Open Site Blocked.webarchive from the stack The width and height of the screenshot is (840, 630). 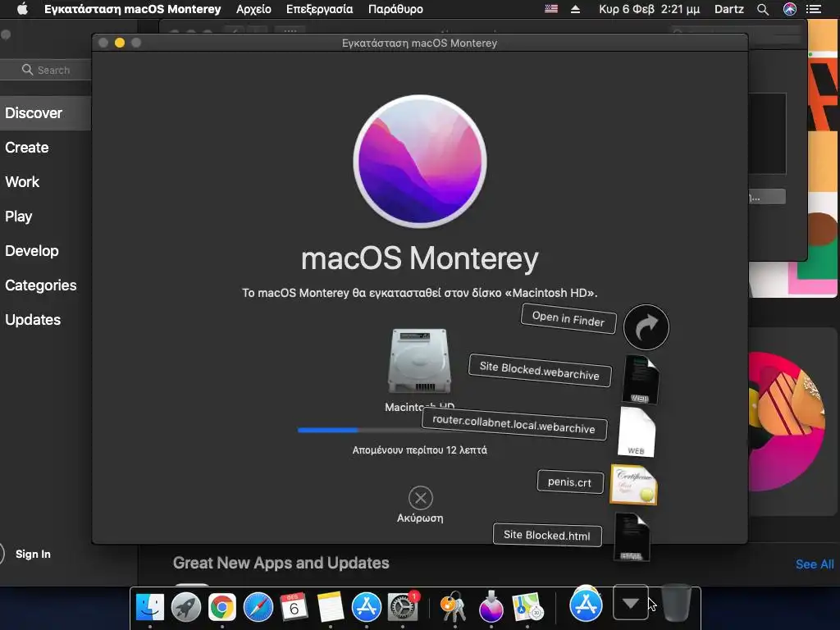click(540, 370)
